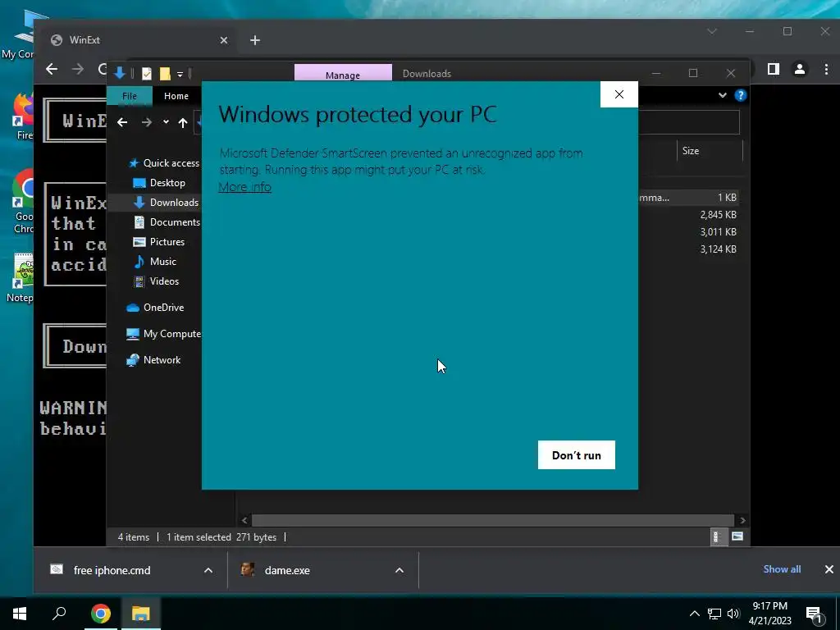This screenshot has height=630, width=840.
Task: Select the 3,124 KB file row
Action: coord(689,249)
